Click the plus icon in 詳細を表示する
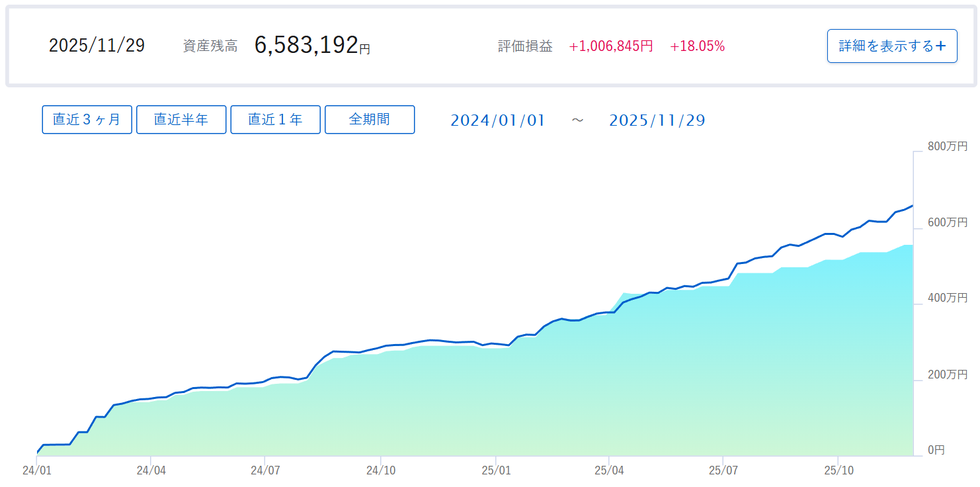Image resolution: width=980 pixels, height=487 pixels. [941, 46]
